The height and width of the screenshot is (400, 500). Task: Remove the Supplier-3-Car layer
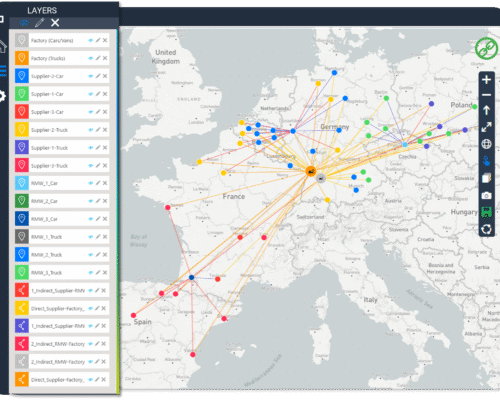[x=105, y=112]
